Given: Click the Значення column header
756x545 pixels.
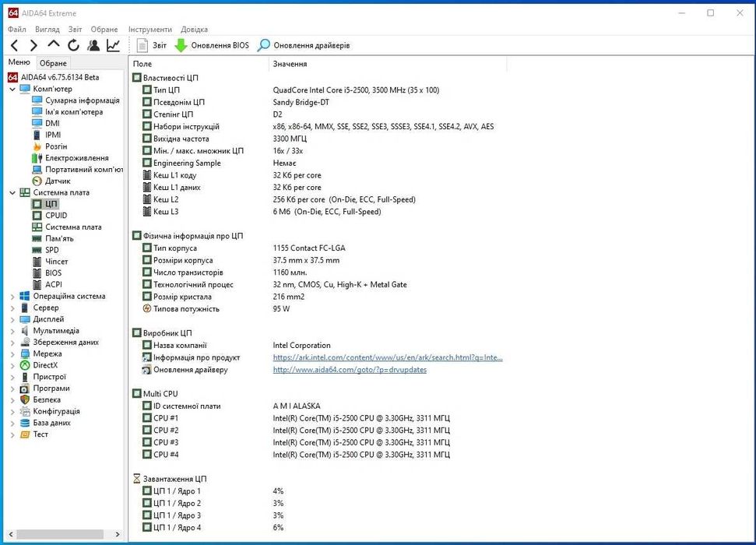Looking at the screenshot, I should click(x=290, y=64).
